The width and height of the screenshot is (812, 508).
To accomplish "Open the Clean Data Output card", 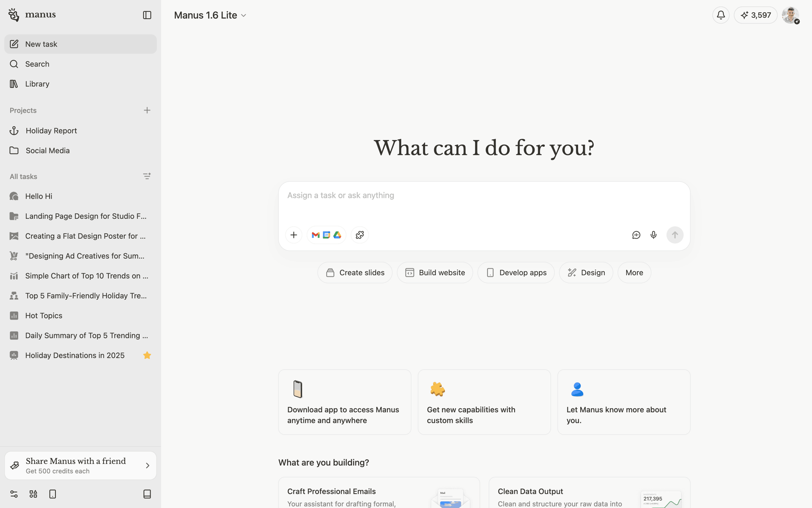I will click(x=590, y=493).
